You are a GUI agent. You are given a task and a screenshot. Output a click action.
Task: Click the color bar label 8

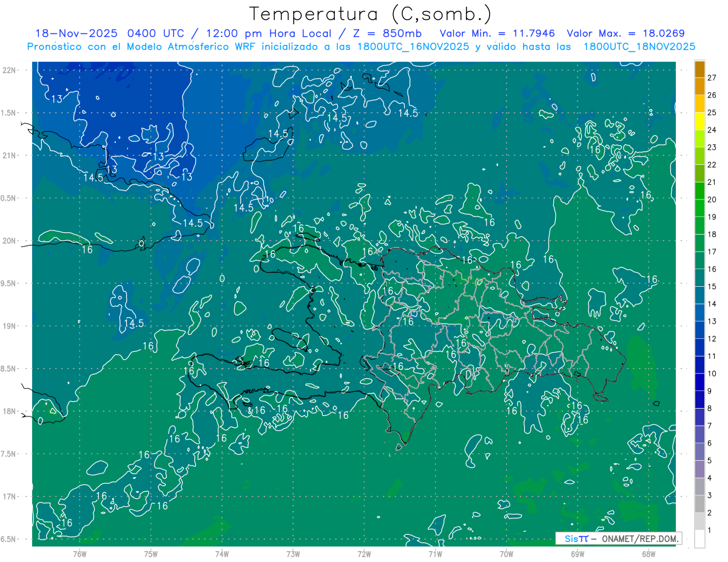tap(710, 409)
